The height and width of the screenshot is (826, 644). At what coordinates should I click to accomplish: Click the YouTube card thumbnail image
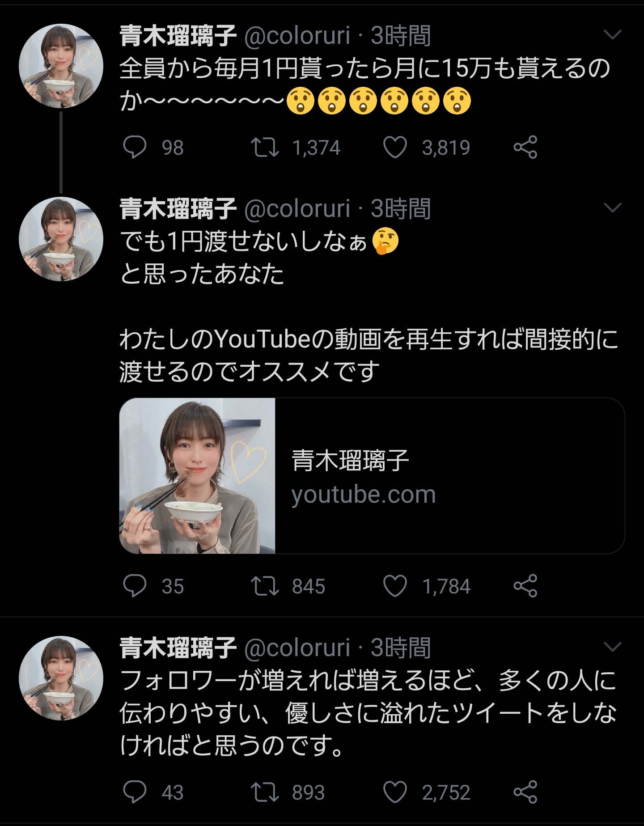pos(197,476)
